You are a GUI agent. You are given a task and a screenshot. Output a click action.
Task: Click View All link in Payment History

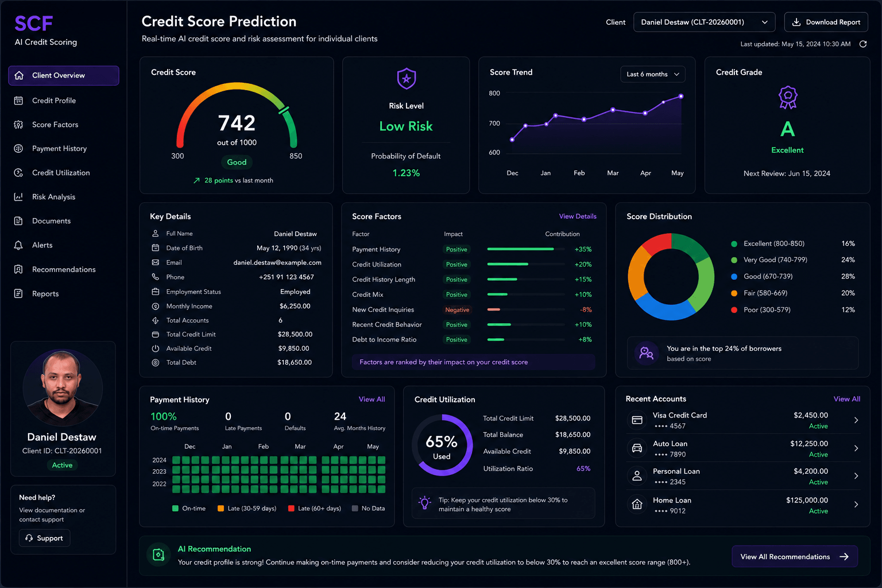tap(372, 399)
